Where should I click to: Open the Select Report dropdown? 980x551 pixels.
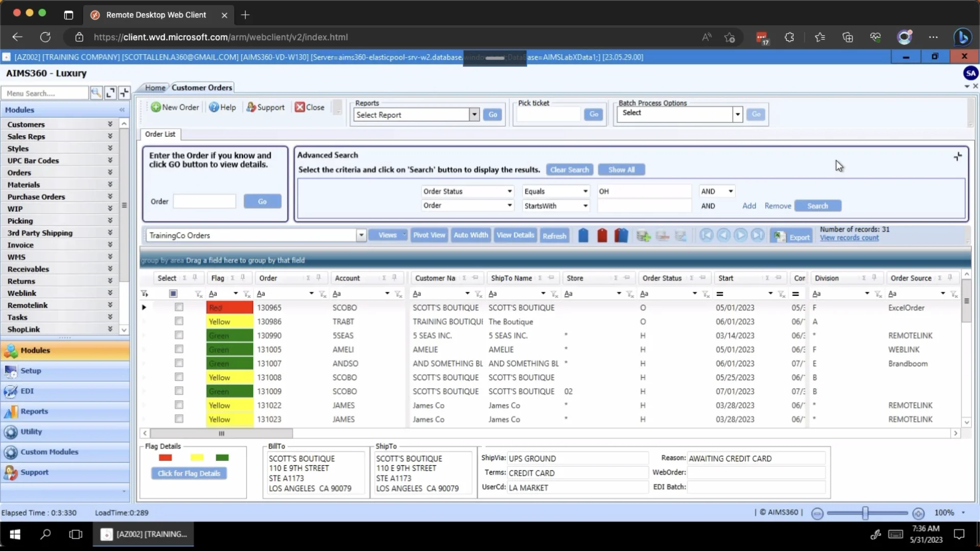pos(474,114)
